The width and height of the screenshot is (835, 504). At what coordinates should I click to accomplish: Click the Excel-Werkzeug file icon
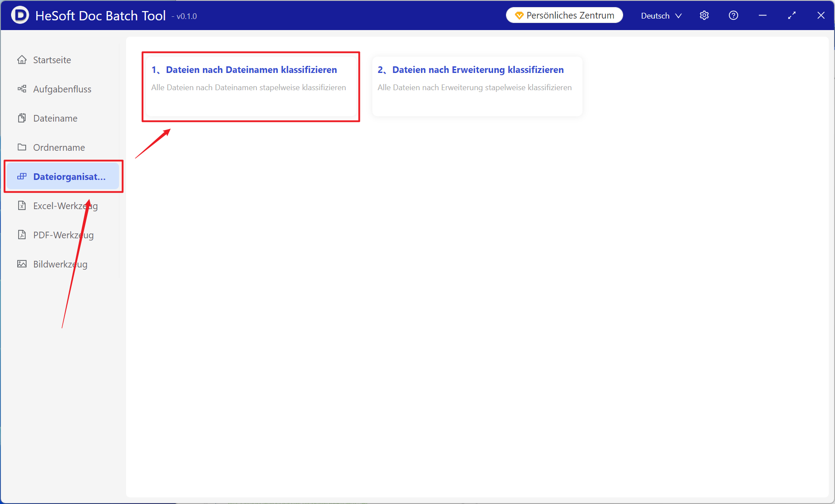(x=22, y=206)
